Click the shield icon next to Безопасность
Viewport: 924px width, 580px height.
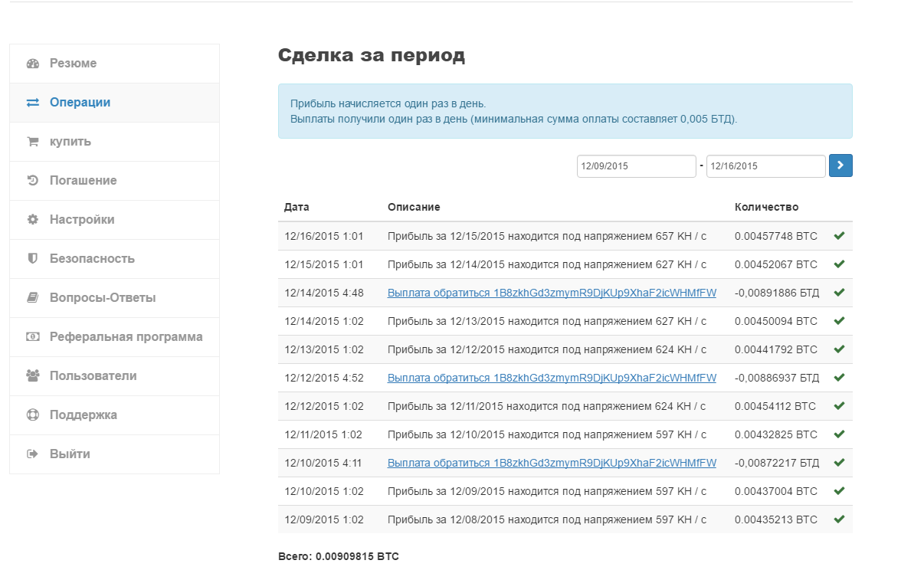[32, 259]
